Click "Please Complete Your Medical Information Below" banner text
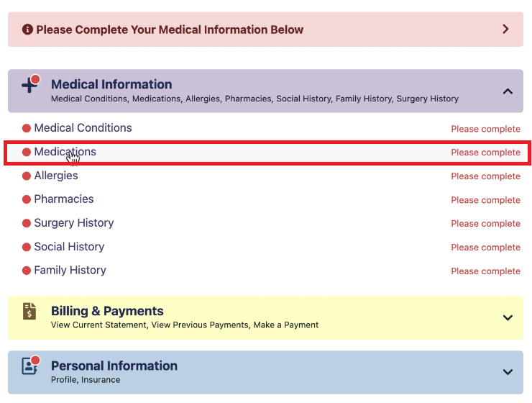Screen dimensions: 532x403 pyautogui.click(x=170, y=30)
